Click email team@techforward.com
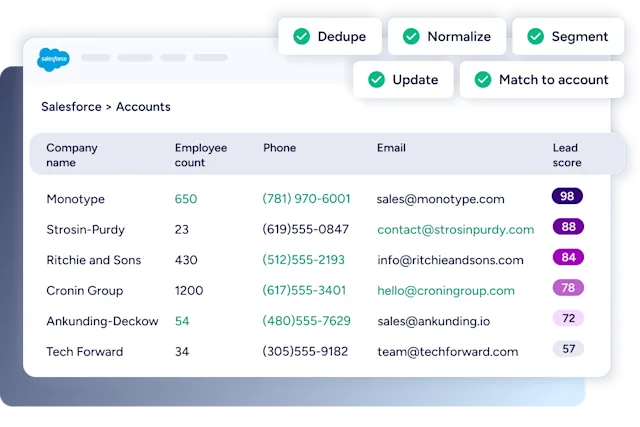 click(448, 351)
